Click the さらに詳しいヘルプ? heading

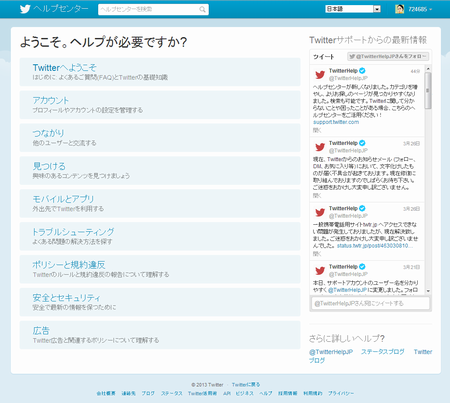coord(347,338)
